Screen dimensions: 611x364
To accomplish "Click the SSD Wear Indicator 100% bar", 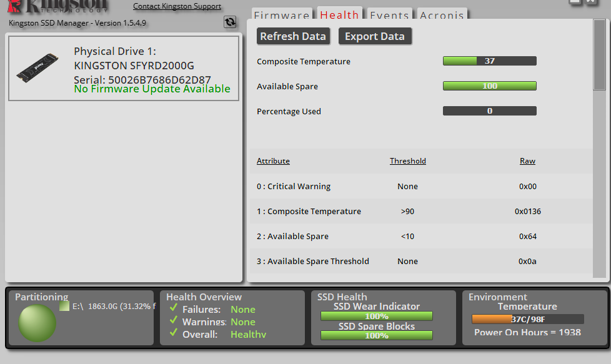I will point(377,316).
